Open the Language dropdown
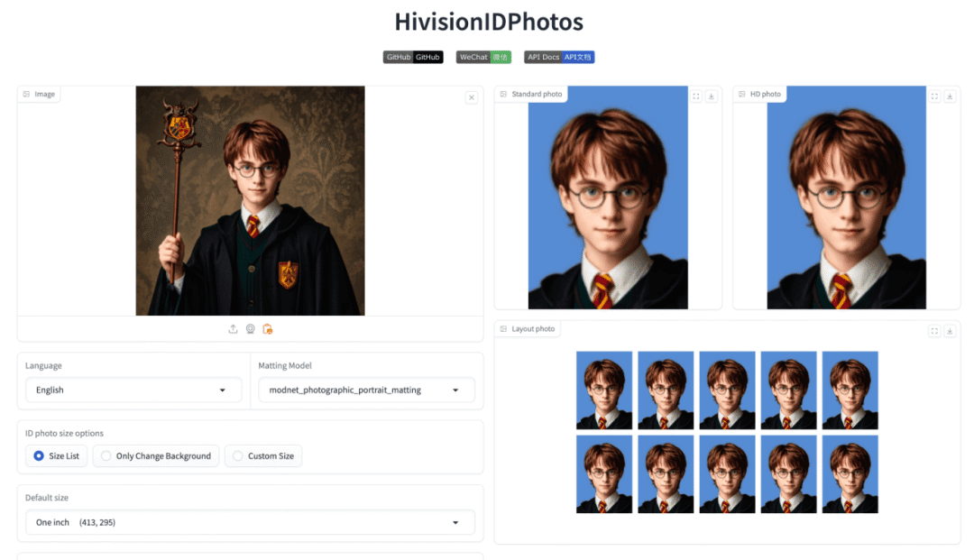The height and width of the screenshot is (560, 974). [x=133, y=390]
